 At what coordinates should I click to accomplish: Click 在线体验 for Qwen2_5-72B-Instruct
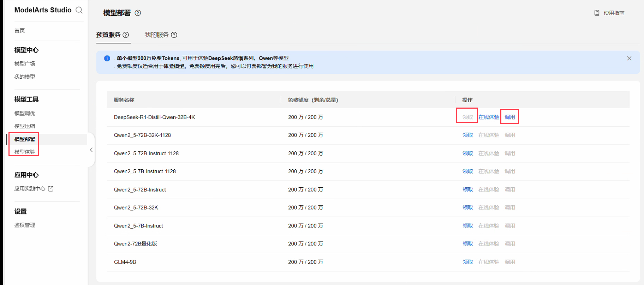pyautogui.click(x=489, y=190)
